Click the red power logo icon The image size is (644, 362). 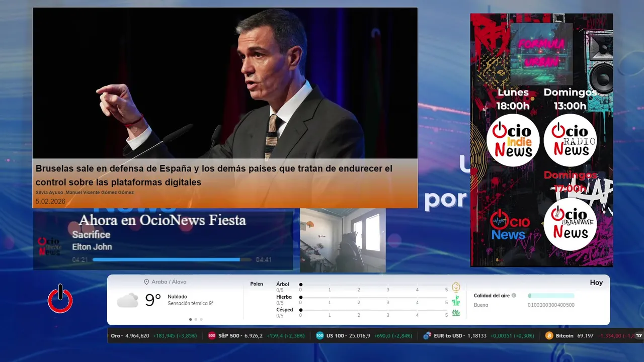pos(60,299)
